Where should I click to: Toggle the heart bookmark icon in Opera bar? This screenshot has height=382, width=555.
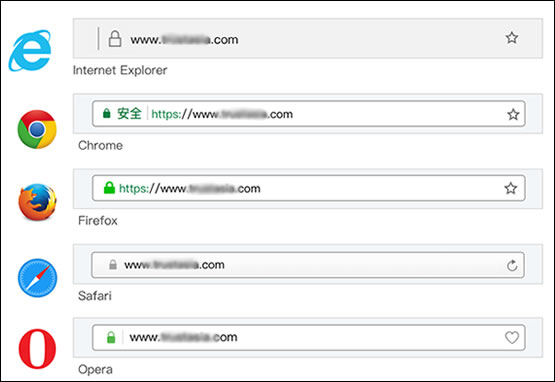point(512,337)
